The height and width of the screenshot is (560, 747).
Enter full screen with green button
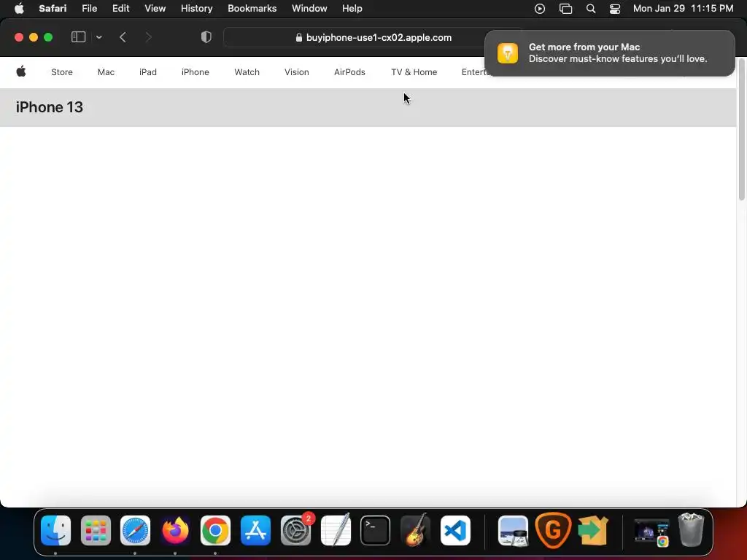click(x=48, y=37)
